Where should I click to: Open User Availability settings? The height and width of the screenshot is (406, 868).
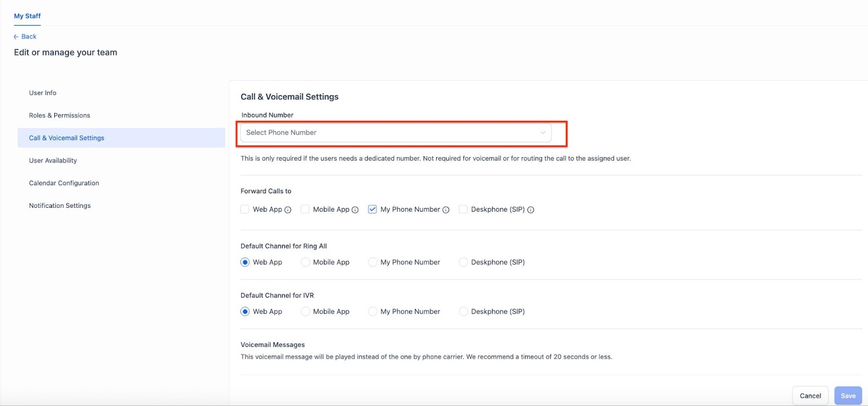[x=53, y=161]
